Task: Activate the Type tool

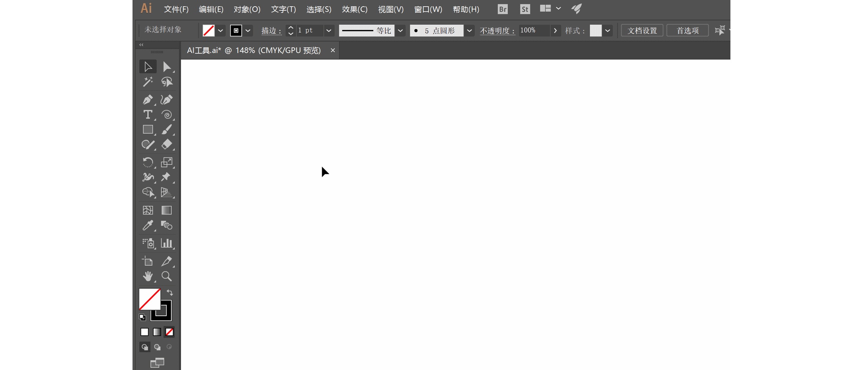Action: pyautogui.click(x=148, y=115)
